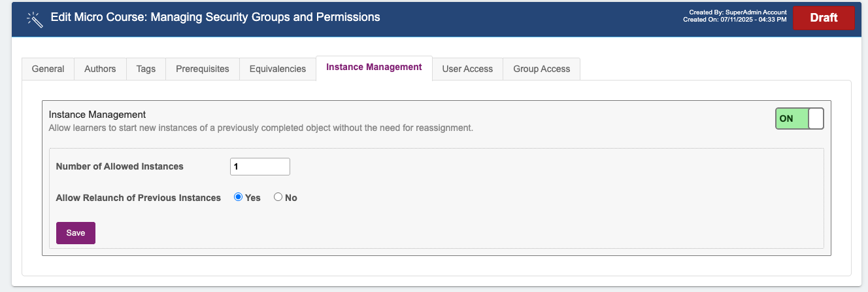
Task: Select Yes for Allow Relaunch
Action: [239, 197]
